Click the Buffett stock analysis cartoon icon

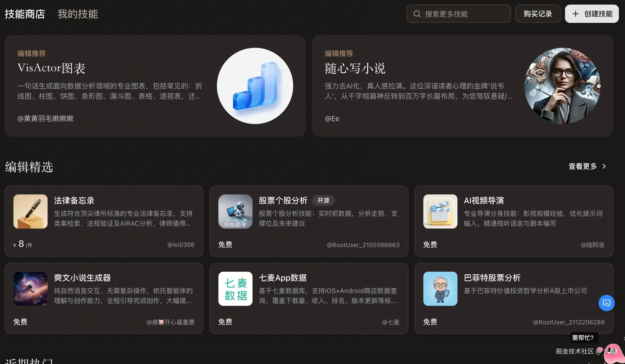pyautogui.click(x=440, y=289)
